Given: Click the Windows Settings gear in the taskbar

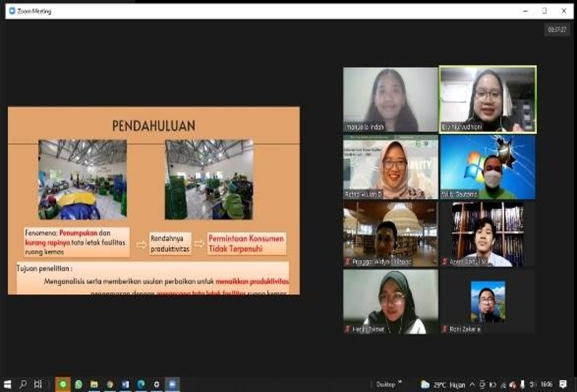Looking at the screenshot, I should (156, 384).
